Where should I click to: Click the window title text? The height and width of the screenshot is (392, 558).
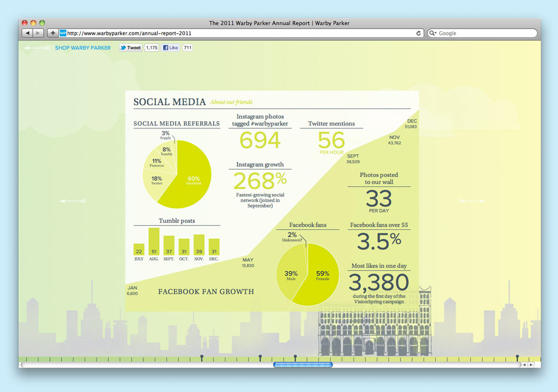pyautogui.click(x=280, y=23)
